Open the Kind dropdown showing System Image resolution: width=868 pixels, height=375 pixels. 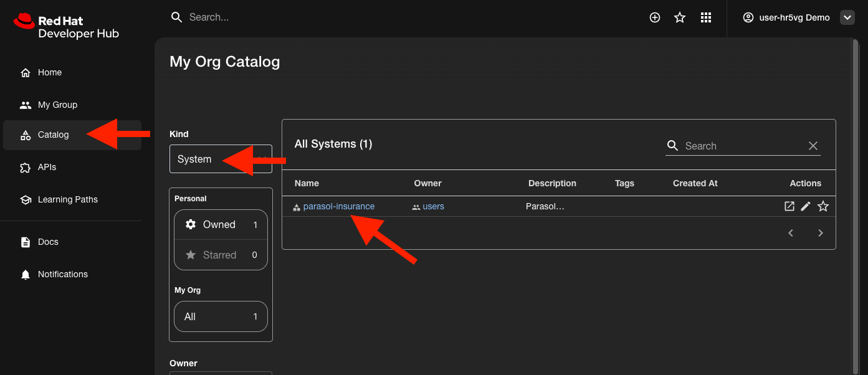(221, 159)
